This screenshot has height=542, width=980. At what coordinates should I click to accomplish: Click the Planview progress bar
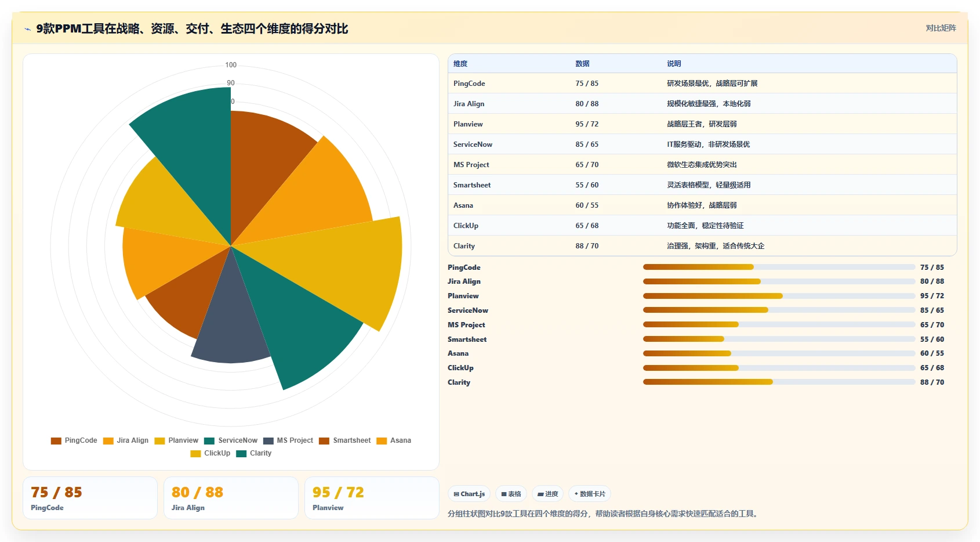(779, 296)
